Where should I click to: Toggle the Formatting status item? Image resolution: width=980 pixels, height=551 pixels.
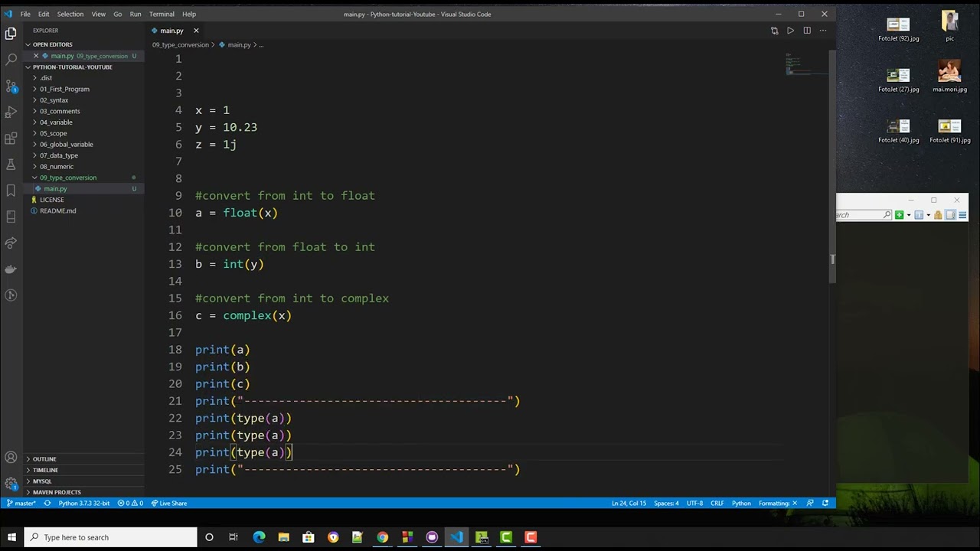(778, 504)
